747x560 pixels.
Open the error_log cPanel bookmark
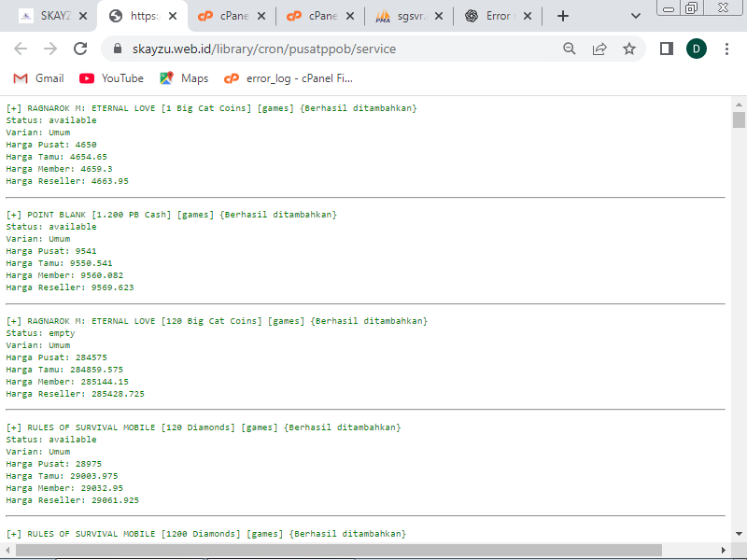(x=288, y=78)
